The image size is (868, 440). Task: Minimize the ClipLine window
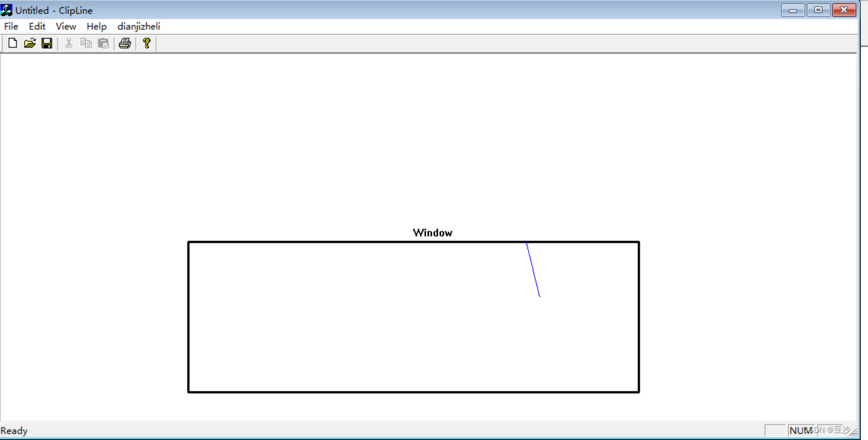pos(793,10)
